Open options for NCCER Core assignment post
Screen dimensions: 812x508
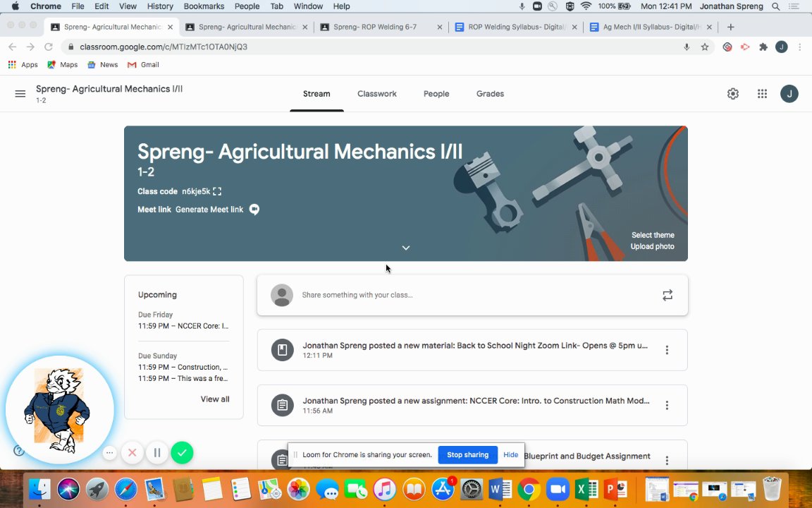click(667, 406)
